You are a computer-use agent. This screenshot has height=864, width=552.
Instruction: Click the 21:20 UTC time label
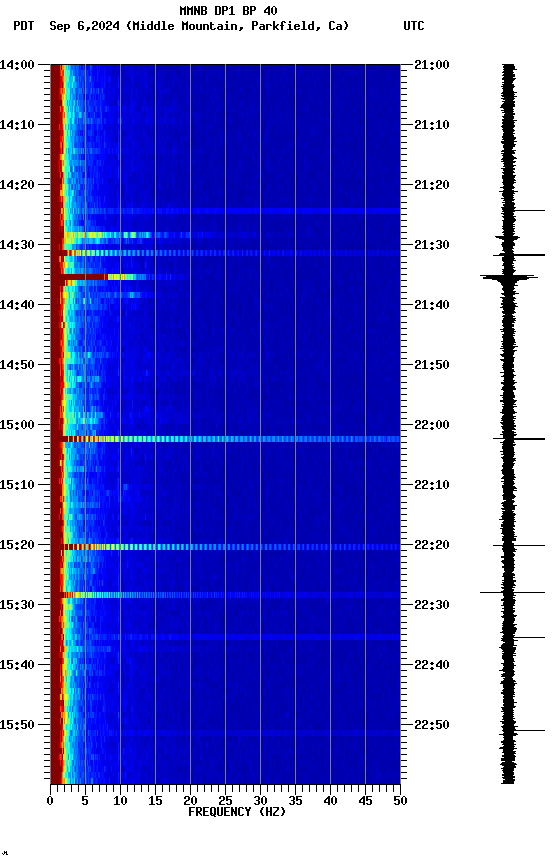[432, 185]
